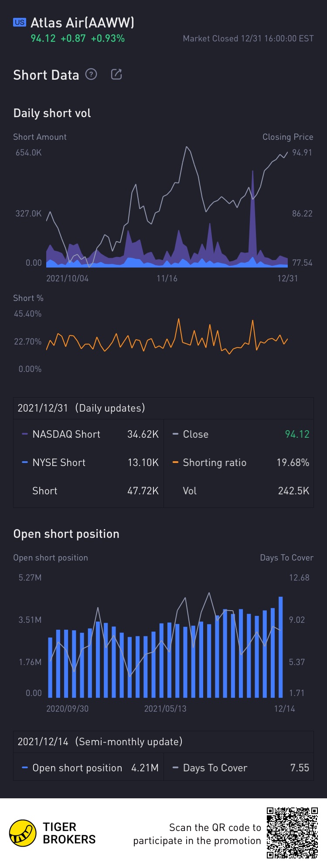This screenshot has width=327, height=868.
Task: Open the Short Data help question mark
Action: pyautogui.click(x=91, y=74)
